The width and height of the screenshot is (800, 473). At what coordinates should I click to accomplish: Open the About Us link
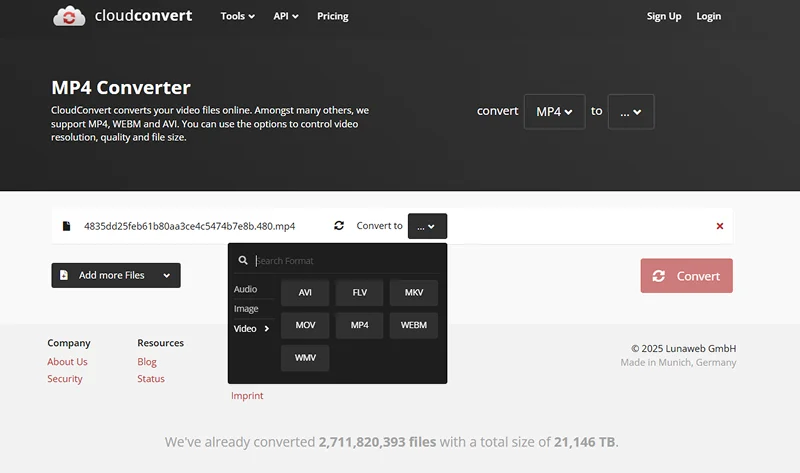(67, 362)
